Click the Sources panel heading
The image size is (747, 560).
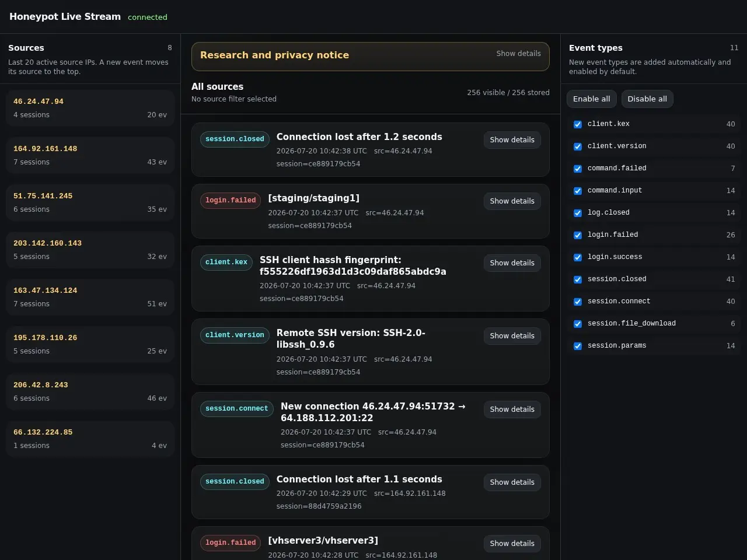coord(26,48)
